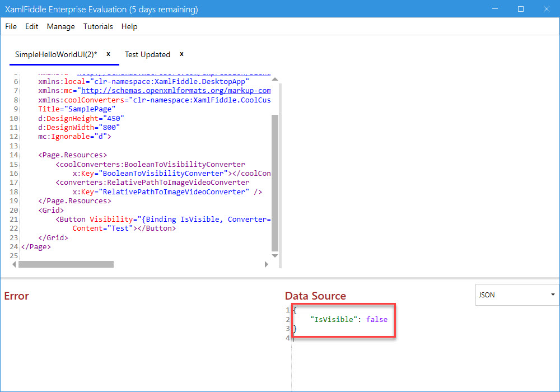Image resolution: width=560 pixels, height=392 pixels.
Task: Open the Manage menu
Action: click(60, 26)
